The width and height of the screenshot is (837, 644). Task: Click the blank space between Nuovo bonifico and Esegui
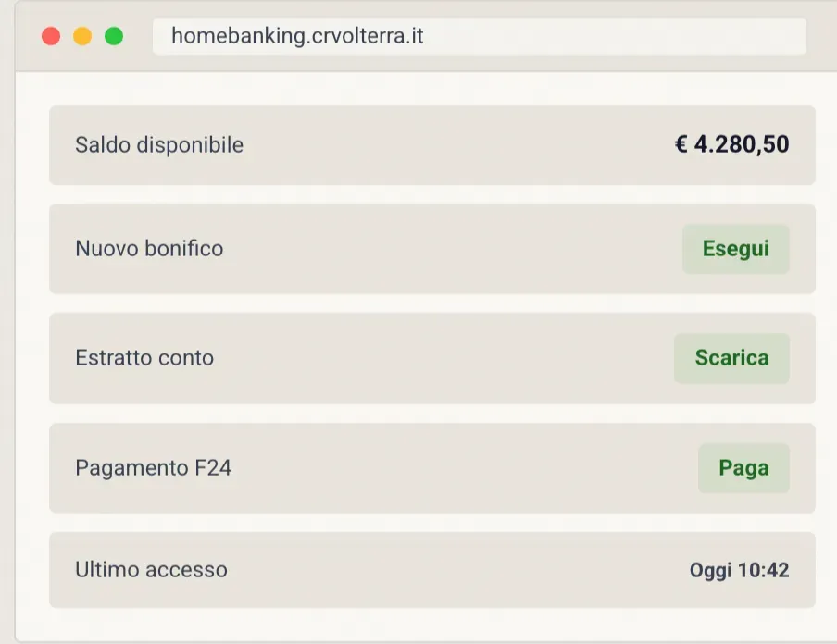coord(453,249)
